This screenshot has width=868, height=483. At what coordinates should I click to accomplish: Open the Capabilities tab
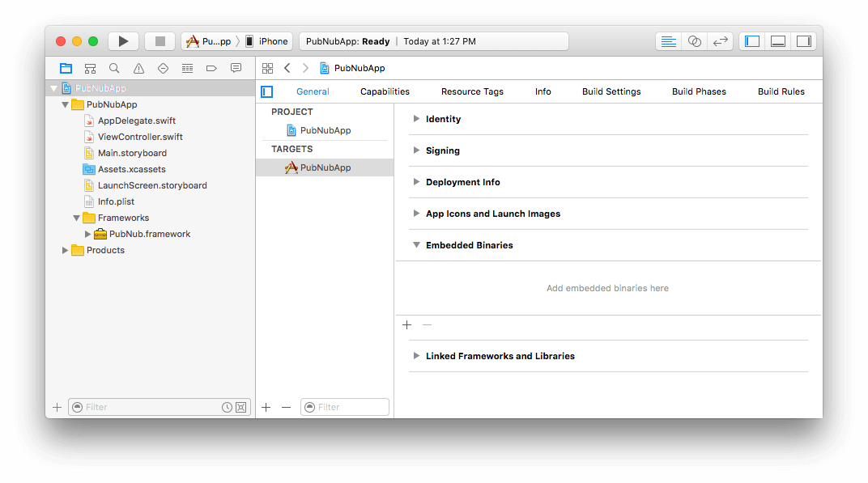(x=385, y=91)
